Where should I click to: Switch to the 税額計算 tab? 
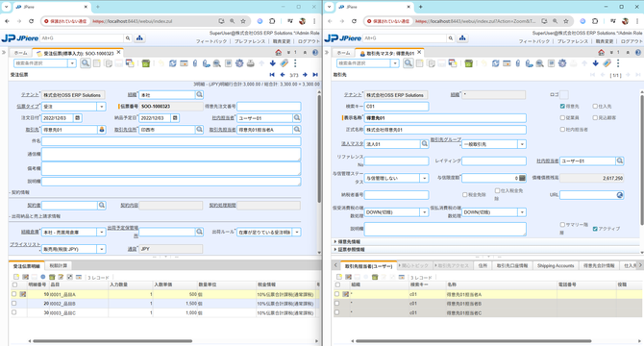(59, 266)
